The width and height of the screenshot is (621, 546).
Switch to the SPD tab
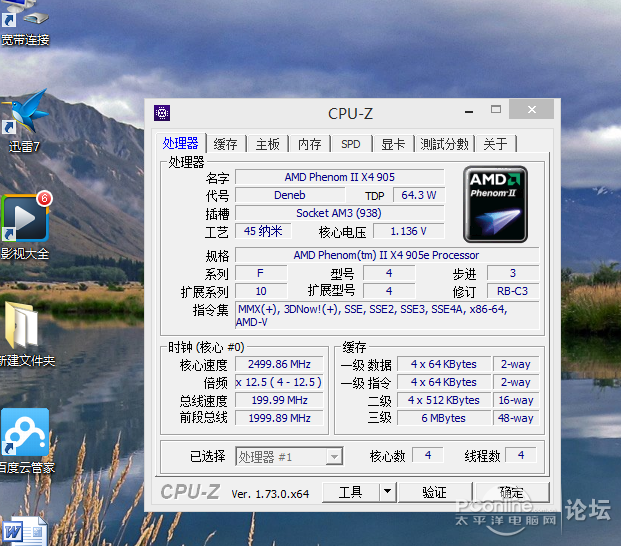click(x=351, y=144)
